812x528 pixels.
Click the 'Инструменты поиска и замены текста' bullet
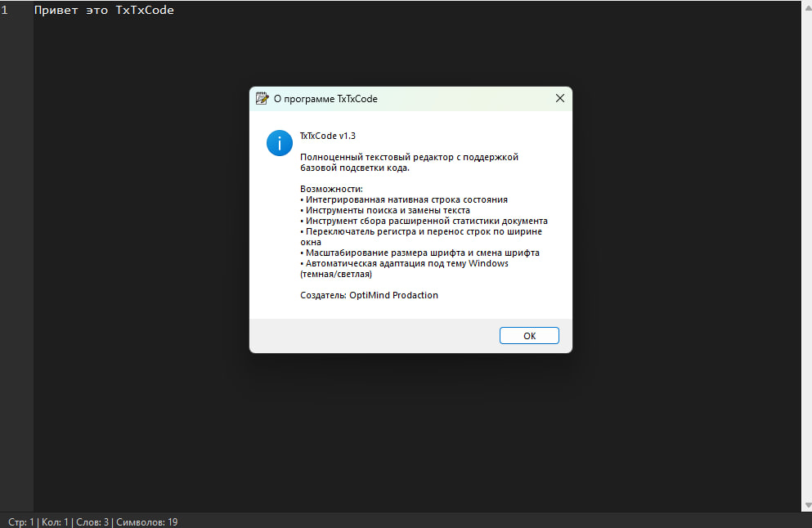pos(385,210)
